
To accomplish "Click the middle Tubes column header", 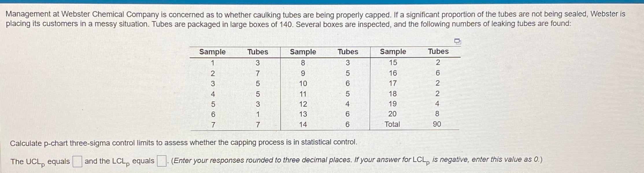I will 348,52.
